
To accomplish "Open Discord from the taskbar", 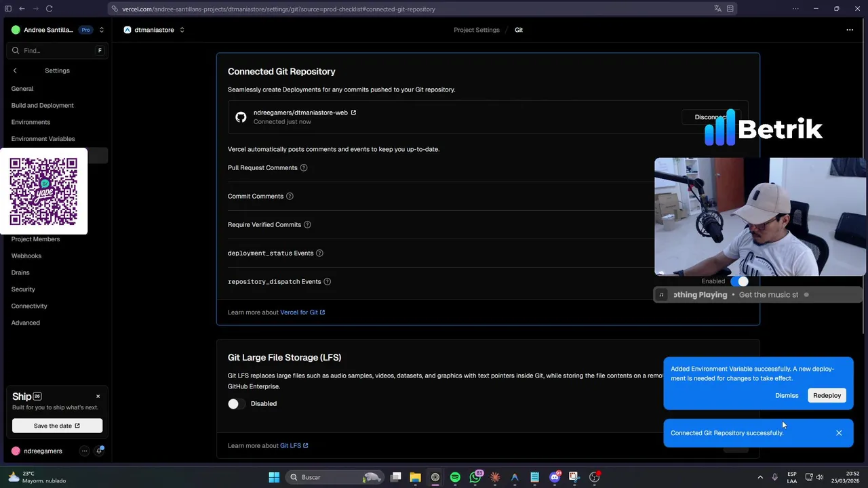I will pos(555,477).
